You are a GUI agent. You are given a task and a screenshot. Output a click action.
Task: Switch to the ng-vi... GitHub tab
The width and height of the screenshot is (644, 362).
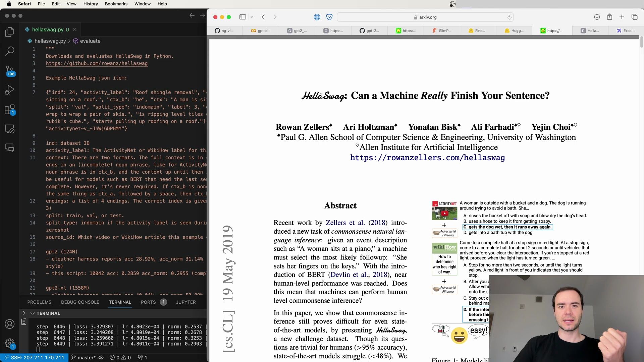[224, 31]
